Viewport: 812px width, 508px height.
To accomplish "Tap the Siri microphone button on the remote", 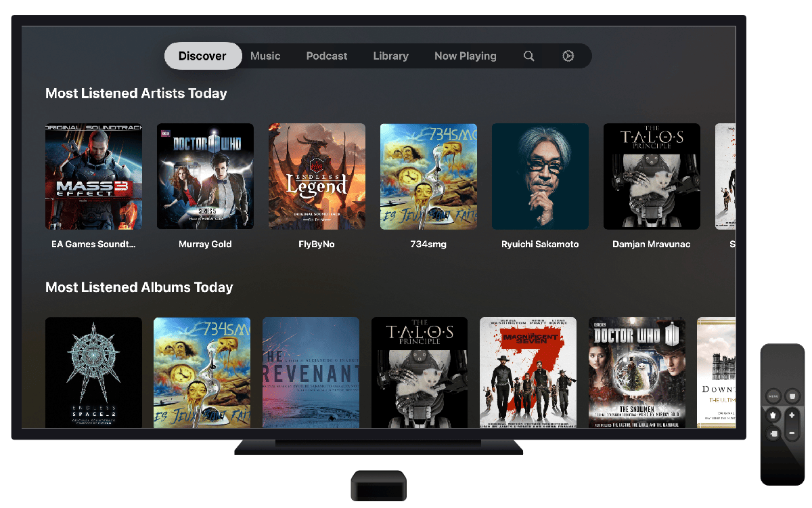I will click(773, 415).
